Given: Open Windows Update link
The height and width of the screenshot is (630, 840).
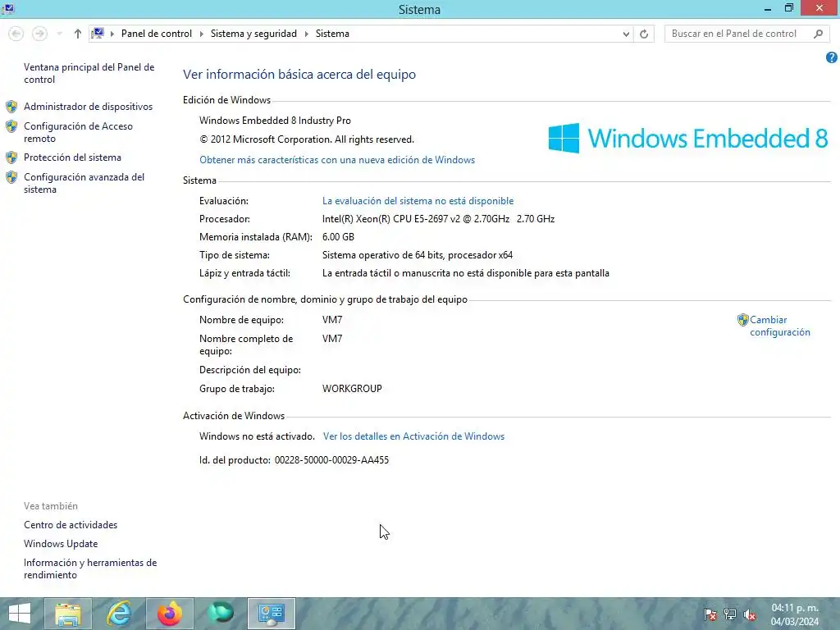Looking at the screenshot, I should [61, 544].
